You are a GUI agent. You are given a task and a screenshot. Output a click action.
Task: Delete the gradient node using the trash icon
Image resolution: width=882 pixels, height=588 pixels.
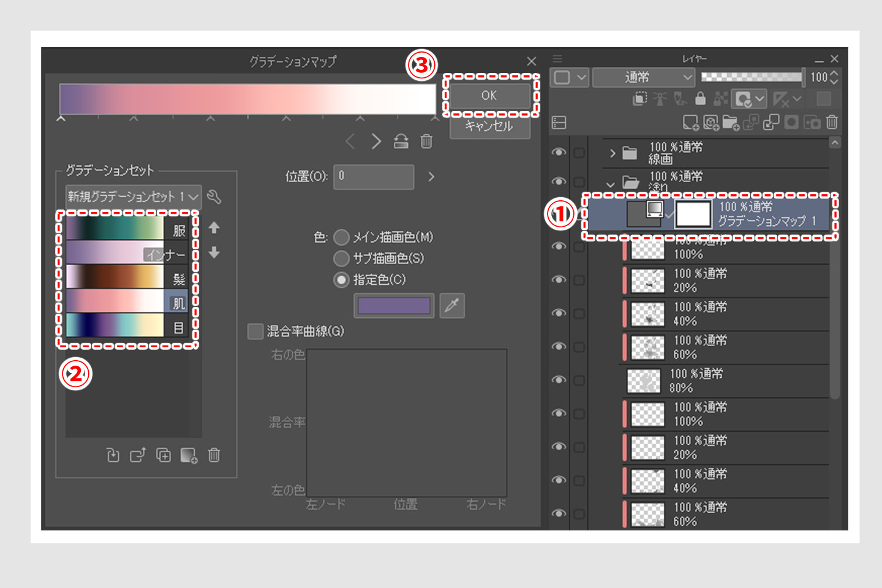pos(426,141)
